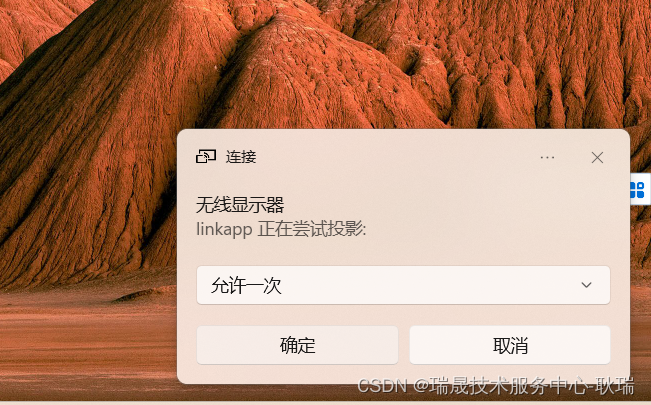The height and width of the screenshot is (405, 651).
Task: Click the CSDN watermark text
Action: 496,386
